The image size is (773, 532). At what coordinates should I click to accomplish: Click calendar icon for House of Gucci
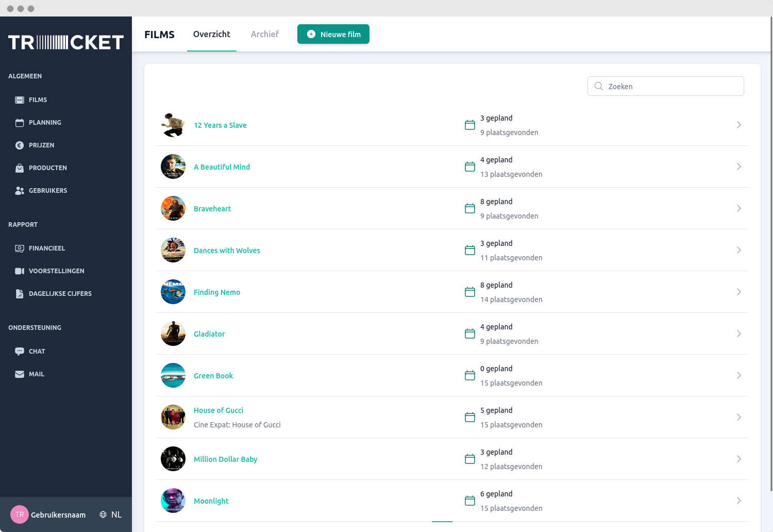tap(470, 417)
